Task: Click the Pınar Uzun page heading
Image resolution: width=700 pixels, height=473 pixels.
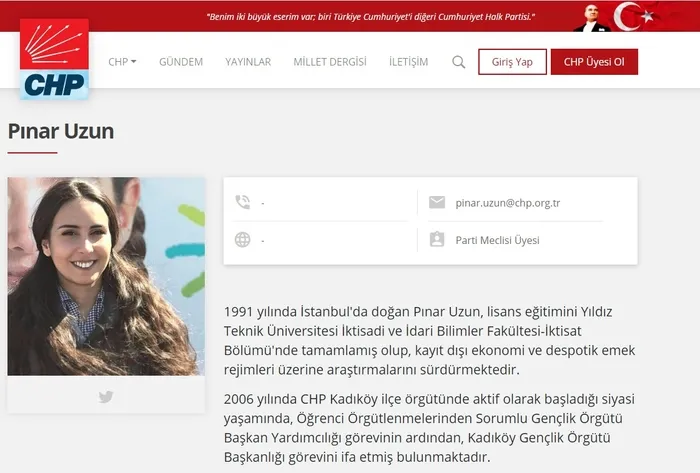Action: (61, 131)
